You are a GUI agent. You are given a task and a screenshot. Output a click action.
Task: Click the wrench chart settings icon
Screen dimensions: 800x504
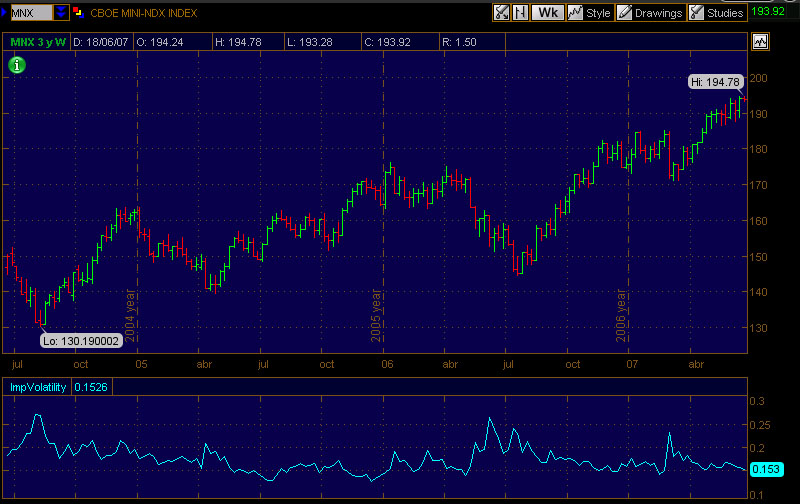501,13
